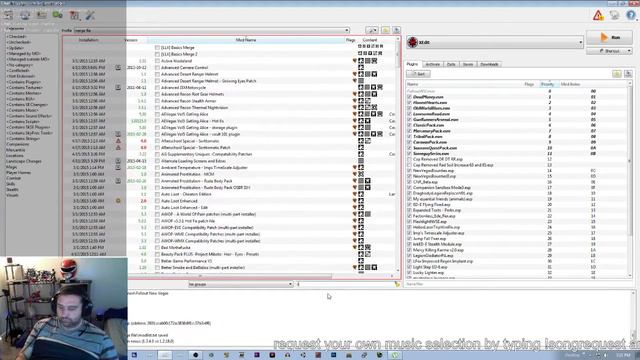Click the restore backup icon in Plugins panel
Screen dimensions: 640x360
pos(617,74)
